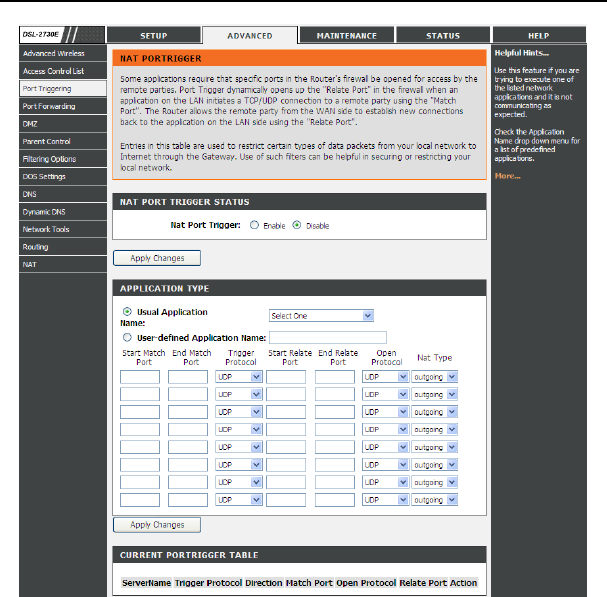This screenshot has width=607, height=597.
Task: Open the HELP tab
Action: tap(539, 35)
